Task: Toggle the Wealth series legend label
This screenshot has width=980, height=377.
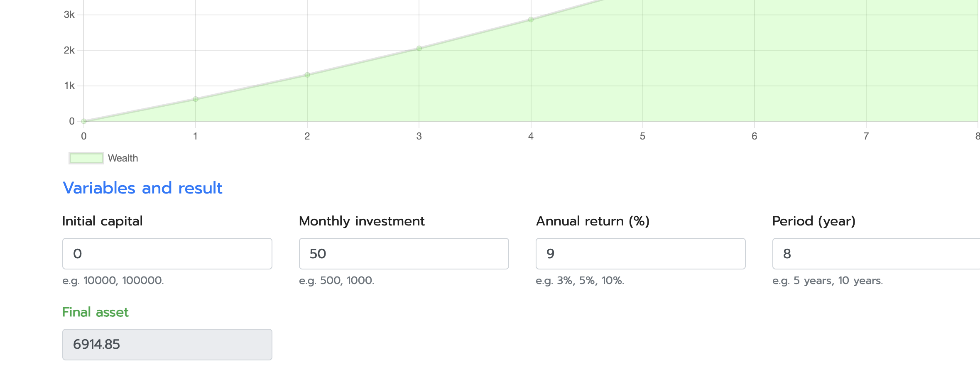Action: (x=123, y=158)
